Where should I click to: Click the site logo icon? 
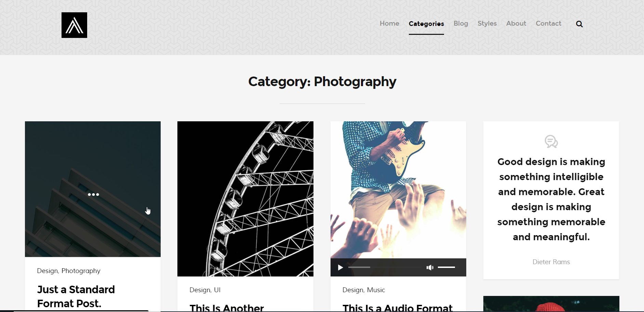[74, 25]
